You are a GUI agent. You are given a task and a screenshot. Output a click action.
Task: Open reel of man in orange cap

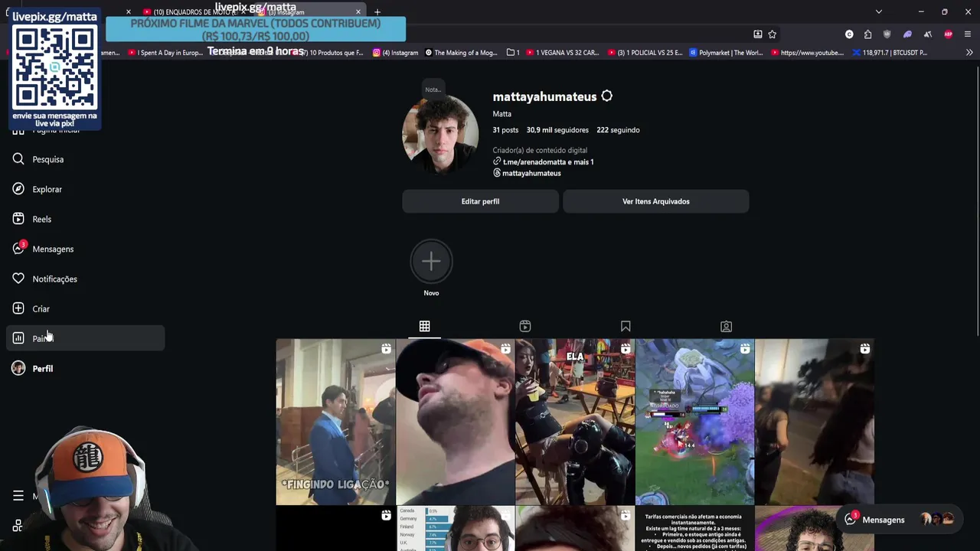(x=455, y=422)
